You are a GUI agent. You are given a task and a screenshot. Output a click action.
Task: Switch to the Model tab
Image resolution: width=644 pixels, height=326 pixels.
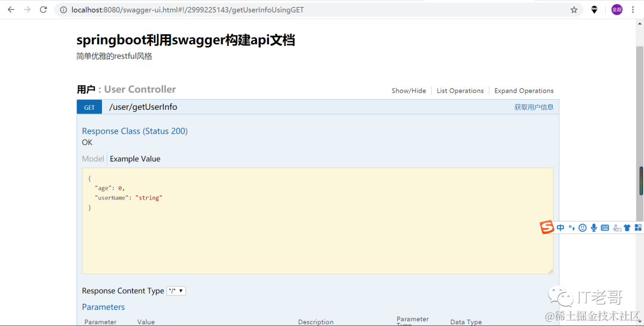pos(93,159)
